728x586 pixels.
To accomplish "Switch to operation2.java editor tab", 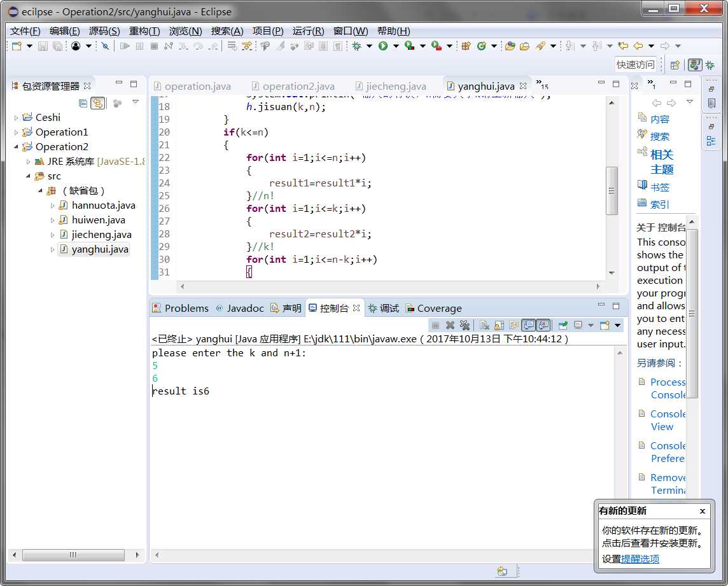I will coord(293,87).
